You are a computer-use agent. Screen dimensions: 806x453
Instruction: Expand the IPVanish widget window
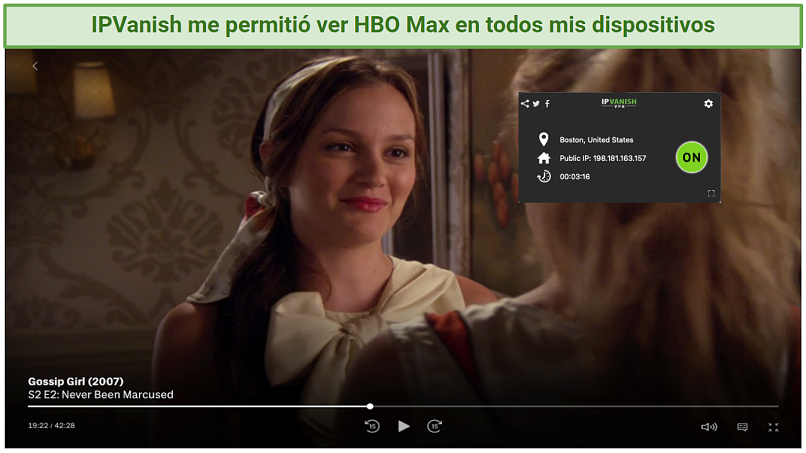(x=711, y=193)
